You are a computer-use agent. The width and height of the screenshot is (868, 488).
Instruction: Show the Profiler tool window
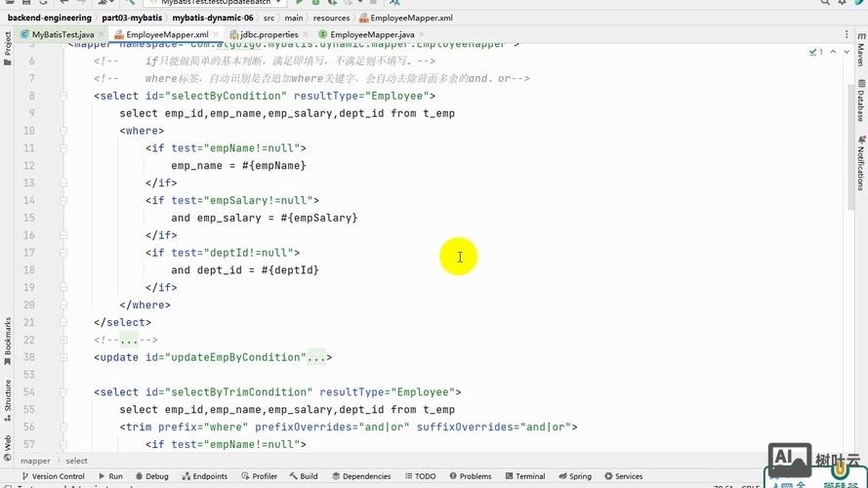[259, 476]
